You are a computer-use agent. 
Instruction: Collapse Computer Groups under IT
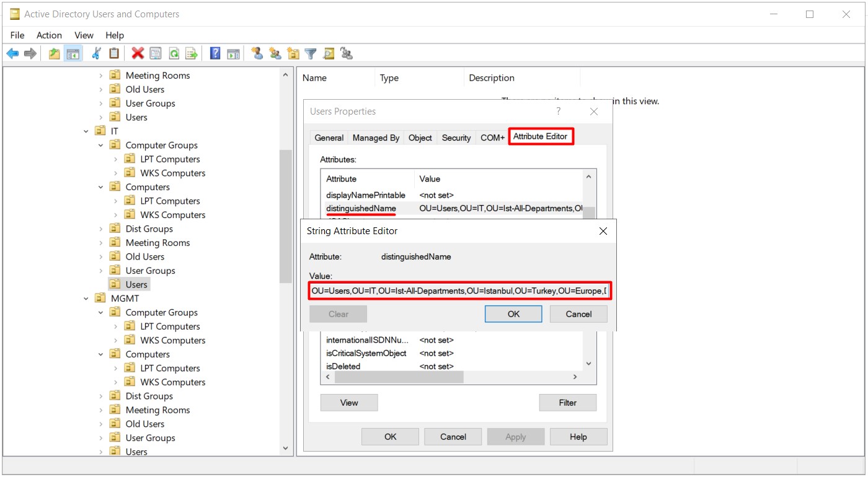pyautogui.click(x=101, y=146)
